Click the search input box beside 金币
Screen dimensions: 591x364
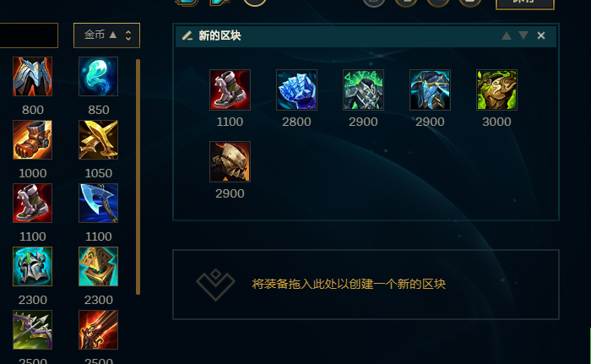coord(29,35)
